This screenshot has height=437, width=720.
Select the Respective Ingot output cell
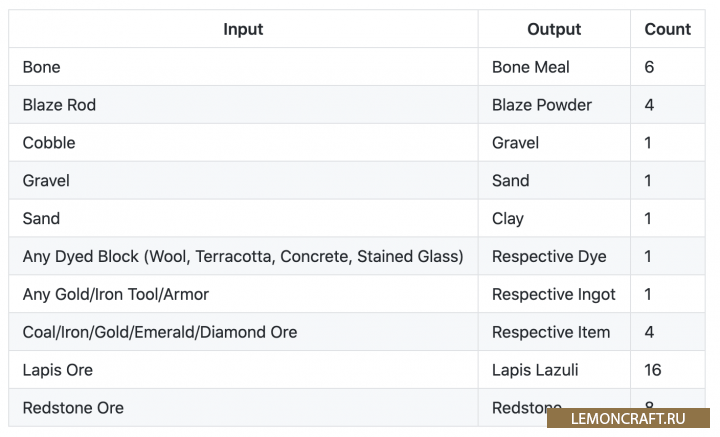coord(554,295)
